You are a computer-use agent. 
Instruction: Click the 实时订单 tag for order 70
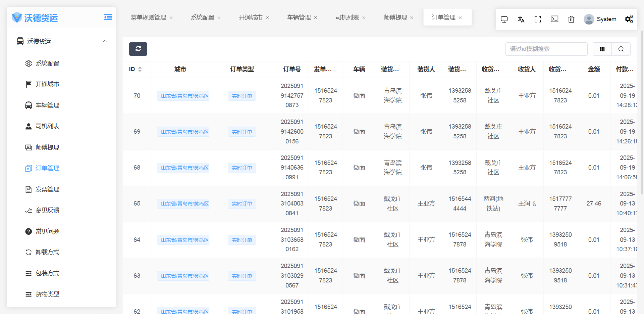(x=242, y=96)
